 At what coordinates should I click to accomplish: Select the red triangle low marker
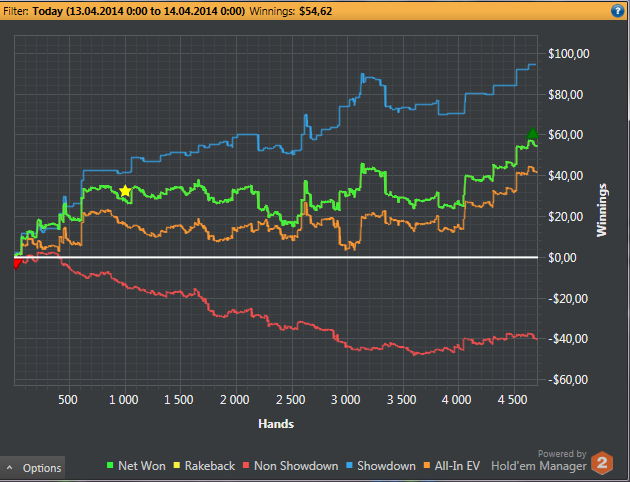pyautogui.click(x=16, y=264)
